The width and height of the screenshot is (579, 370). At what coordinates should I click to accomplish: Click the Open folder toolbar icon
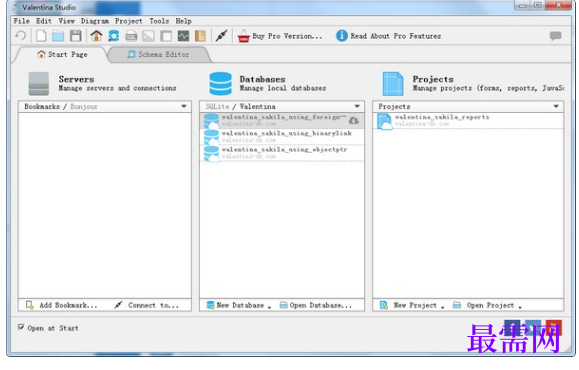(x=58, y=36)
